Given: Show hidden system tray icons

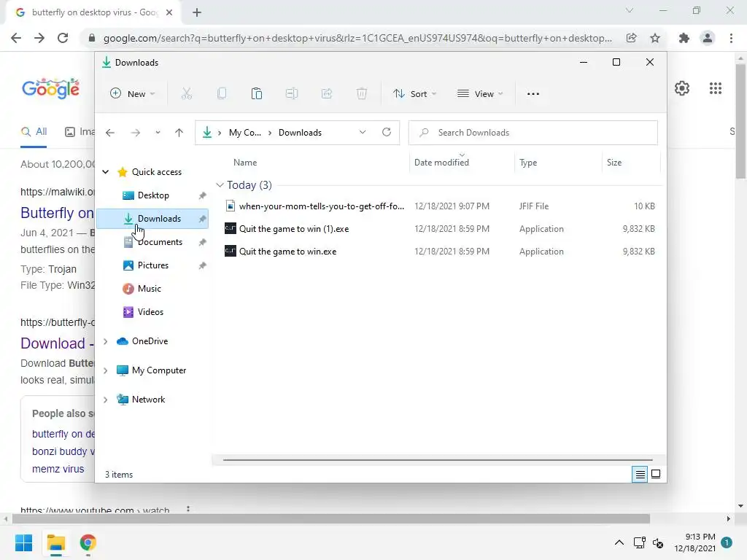Looking at the screenshot, I should [x=619, y=542].
